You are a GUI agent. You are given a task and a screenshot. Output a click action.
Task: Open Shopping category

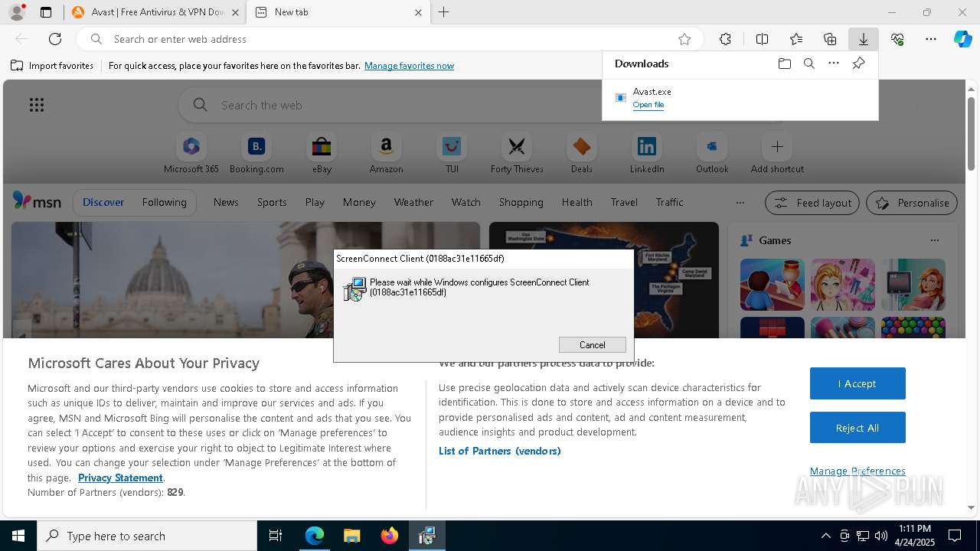click(521, 202)
